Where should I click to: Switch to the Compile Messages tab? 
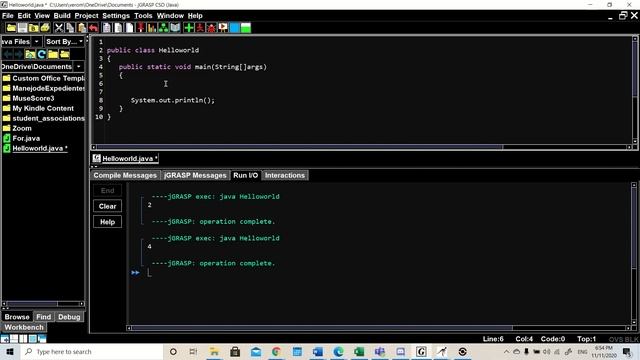coord(125,175)
